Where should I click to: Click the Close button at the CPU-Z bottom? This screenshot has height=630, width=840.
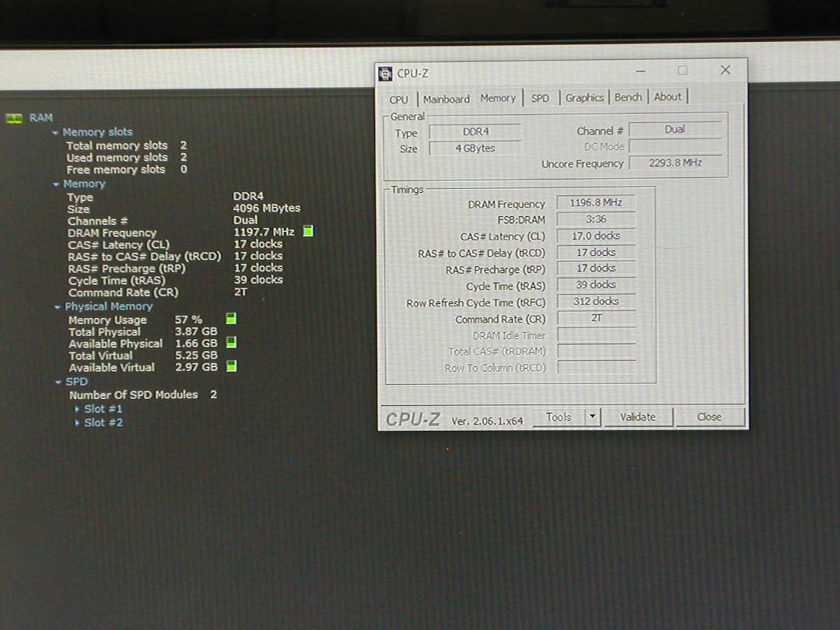(x=709, y=417)
